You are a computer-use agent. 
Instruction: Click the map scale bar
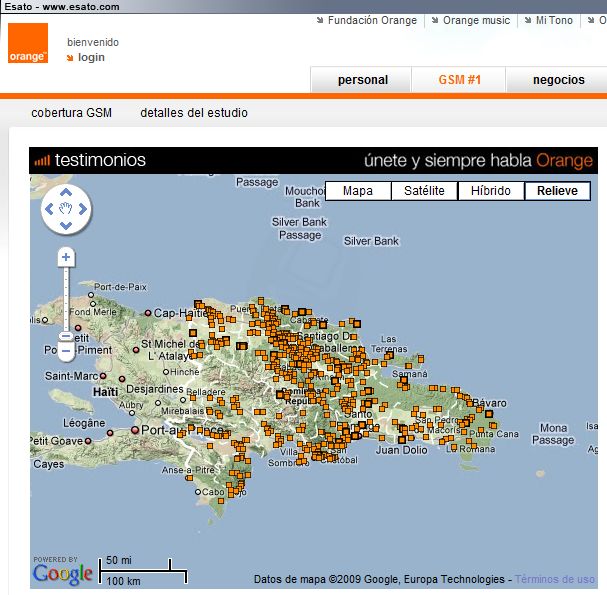tap(143, 571)
